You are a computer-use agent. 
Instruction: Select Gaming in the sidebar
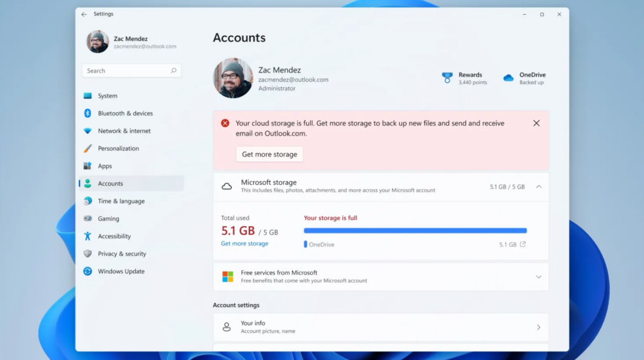point(131,219)
